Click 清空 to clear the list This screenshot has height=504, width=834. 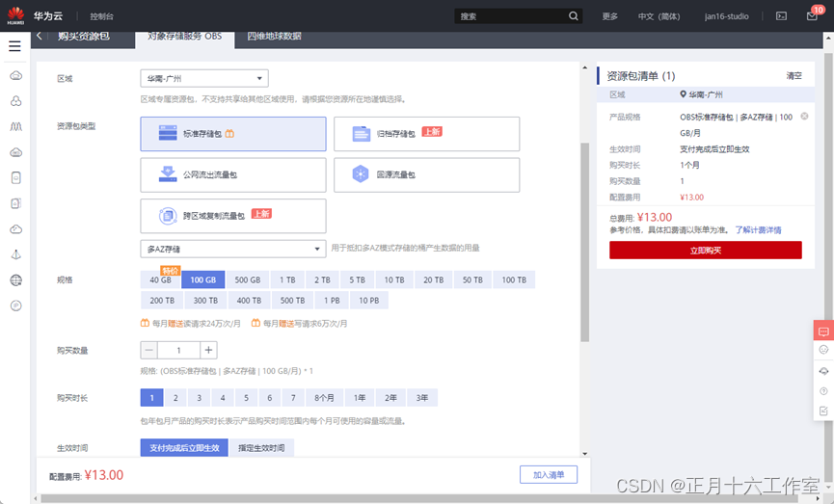coord(794,76)
